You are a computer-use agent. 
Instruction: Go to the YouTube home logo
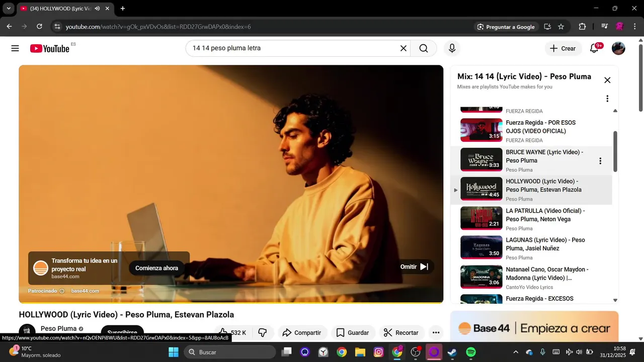pyautogui.click(x=50, y=48)
